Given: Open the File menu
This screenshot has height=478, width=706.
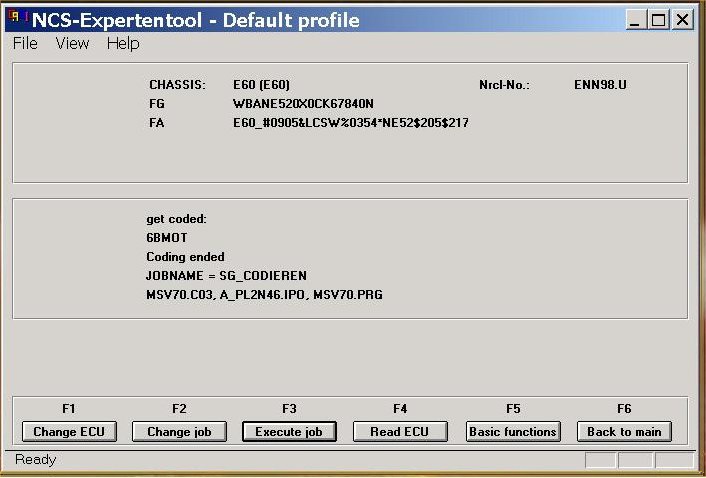Looking at the screenshot, I should coord(25,44).
